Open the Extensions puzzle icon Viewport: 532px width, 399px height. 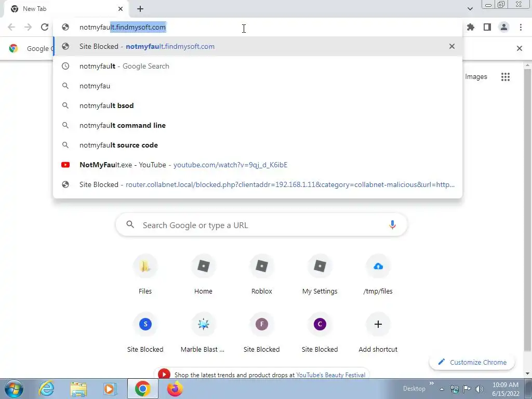(471, 27)
